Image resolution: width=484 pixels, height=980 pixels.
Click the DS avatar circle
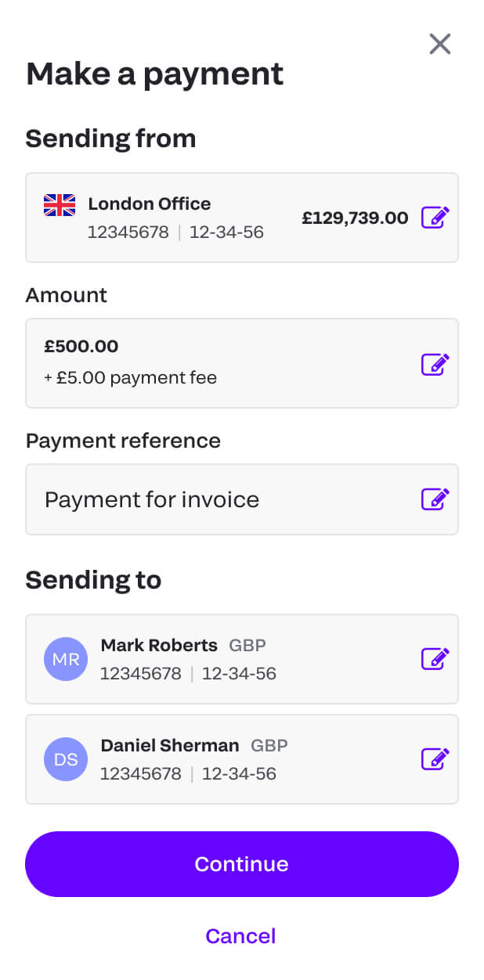pos(66,758)
